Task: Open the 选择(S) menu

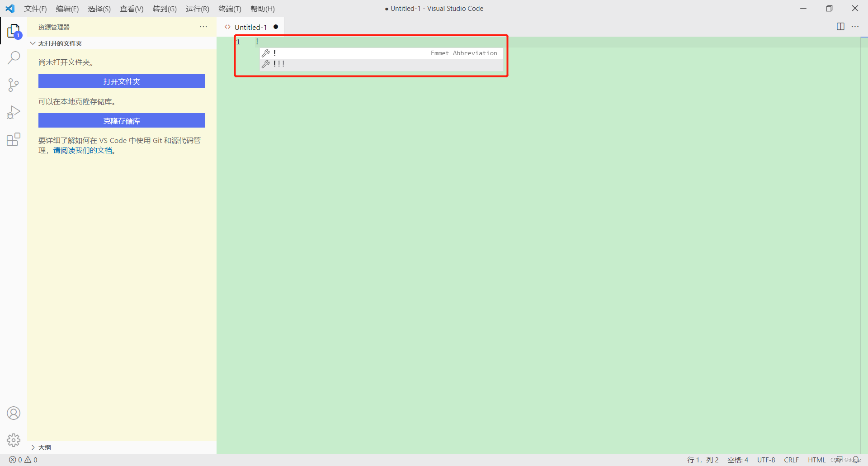Action: click(x=99, y=9)
